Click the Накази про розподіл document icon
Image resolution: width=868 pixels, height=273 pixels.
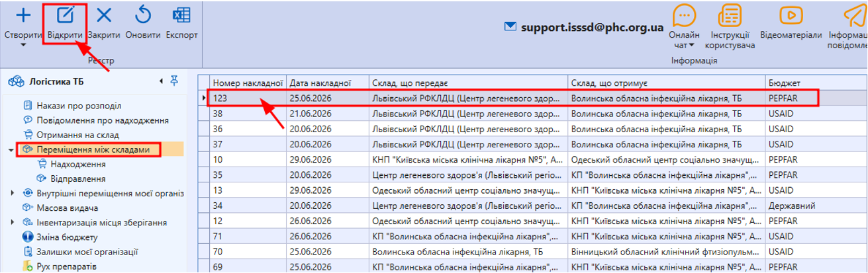pos(28,105)
